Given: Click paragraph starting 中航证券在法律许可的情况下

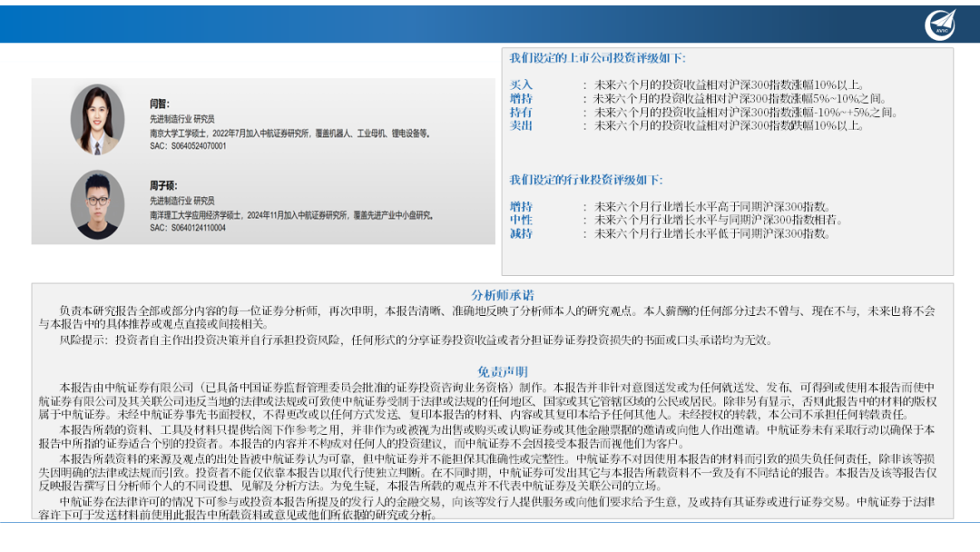Looking at the screenshot, I should point(487,508).
